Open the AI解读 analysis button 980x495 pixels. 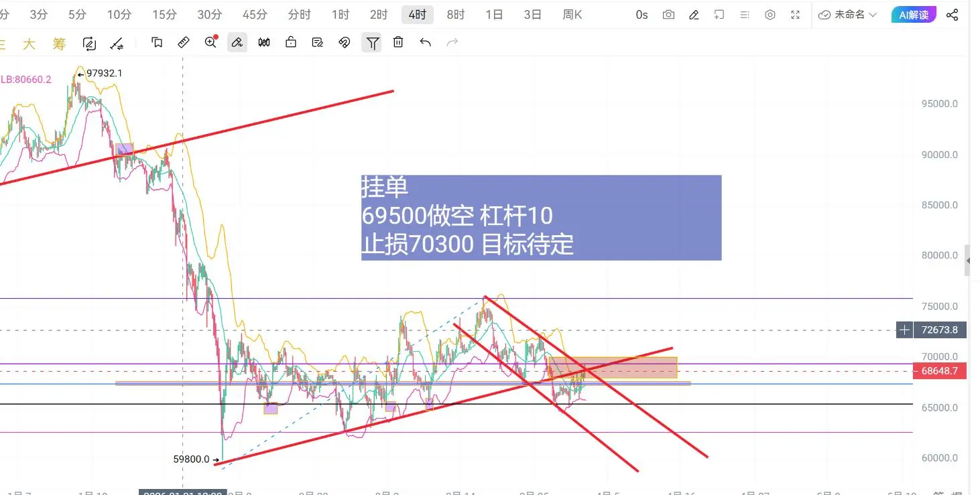(914, 15)
